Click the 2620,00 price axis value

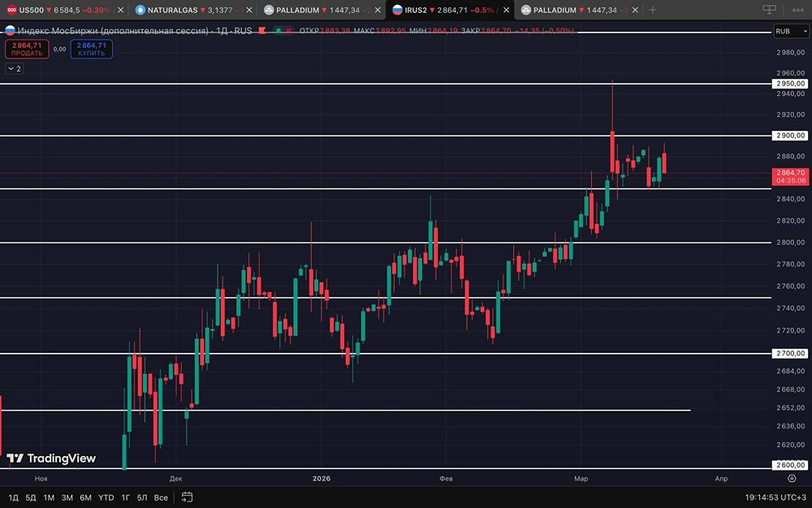[790, 445]
